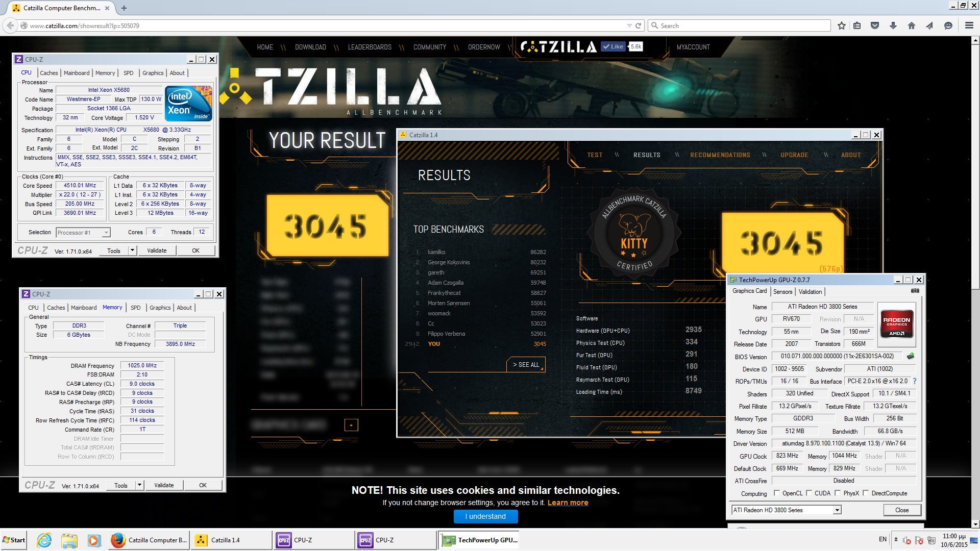Switch to Catzilla 1.4 taskbar button
980x551 pixels.
tap(232, 540)
